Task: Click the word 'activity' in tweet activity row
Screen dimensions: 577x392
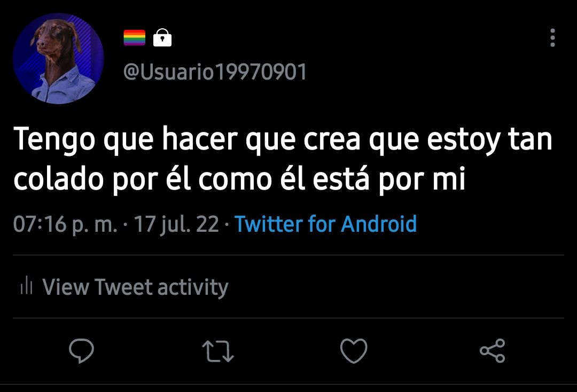Action: click(193, 287)
